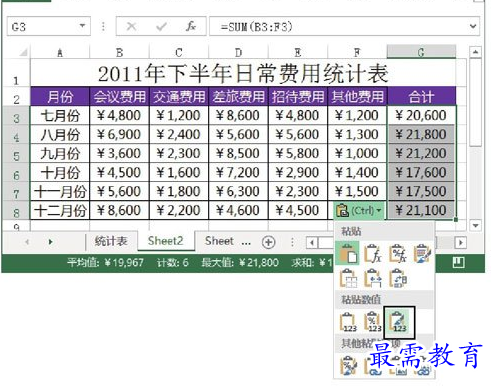Add a new sheet with plus button
Viewport: 491px width, 387px height.
pyautogui.click(x=268, y=242)
